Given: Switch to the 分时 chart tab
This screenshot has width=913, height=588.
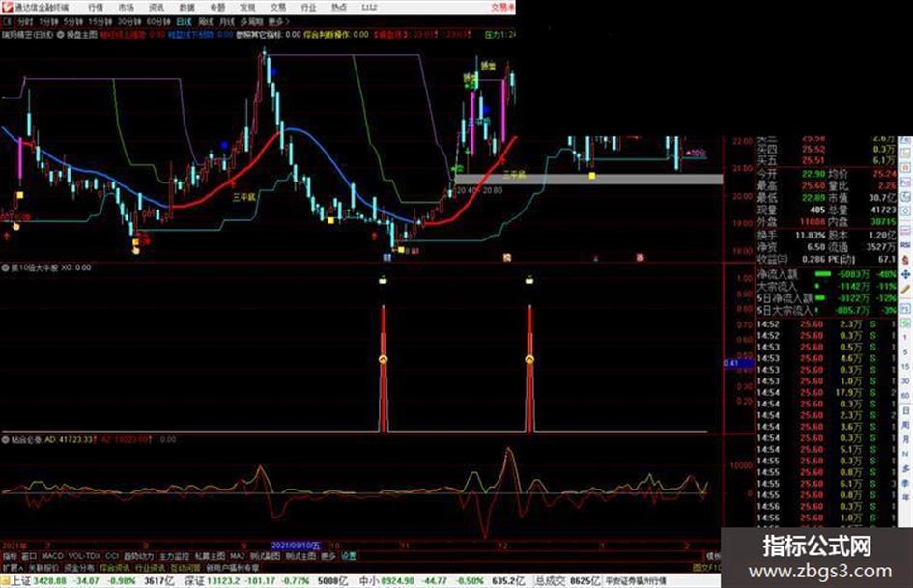Looking at the screenshot, I should click(25, 21).
